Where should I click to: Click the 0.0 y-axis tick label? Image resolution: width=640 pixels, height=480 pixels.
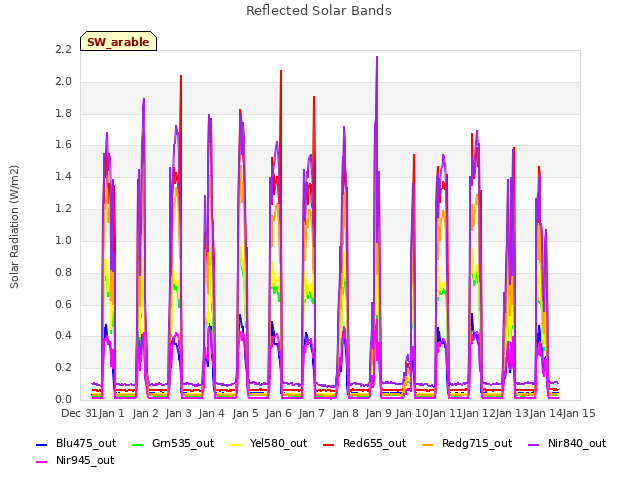tap(63, 399)
